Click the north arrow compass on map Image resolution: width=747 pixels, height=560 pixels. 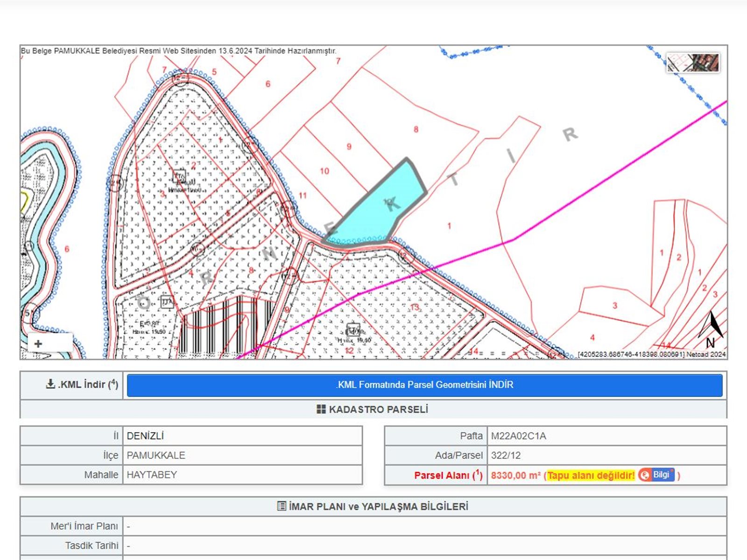coord(711,330)
